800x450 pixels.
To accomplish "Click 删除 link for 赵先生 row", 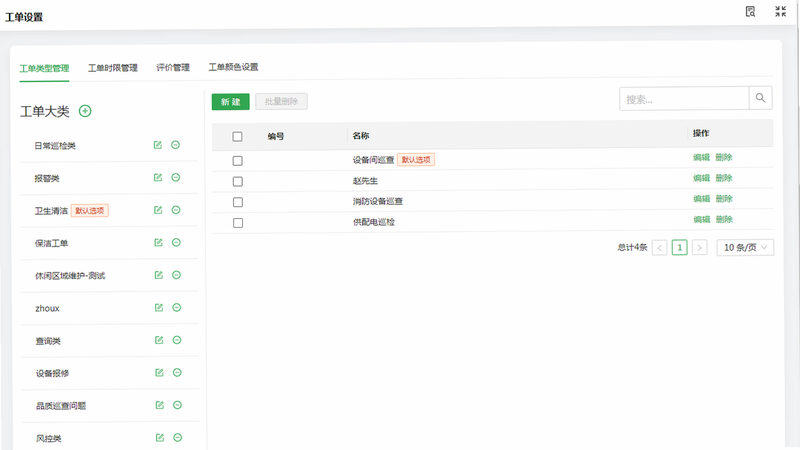I will point(724,178).
